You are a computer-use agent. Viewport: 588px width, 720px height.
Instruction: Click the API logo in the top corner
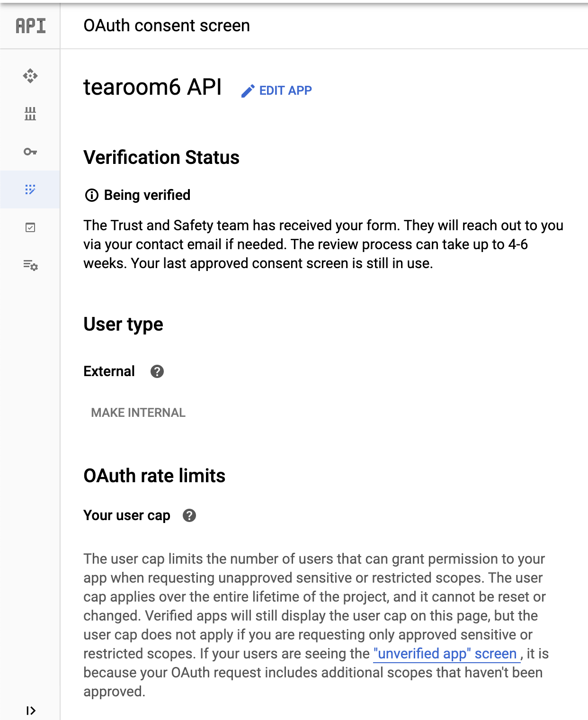[29, 26]
